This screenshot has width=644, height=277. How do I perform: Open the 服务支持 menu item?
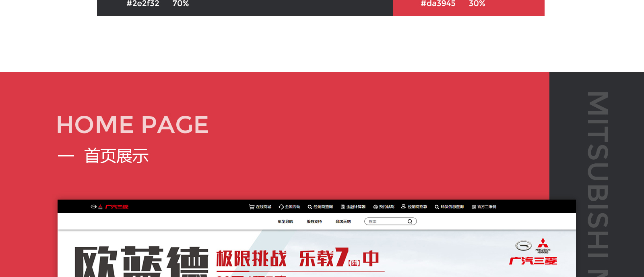(x=314, y=221)
